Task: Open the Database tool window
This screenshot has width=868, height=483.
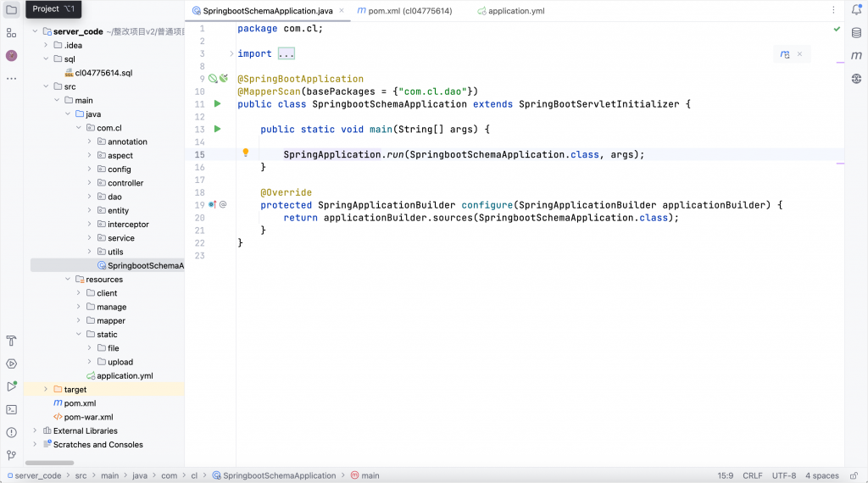Action: tap(856, 33)
